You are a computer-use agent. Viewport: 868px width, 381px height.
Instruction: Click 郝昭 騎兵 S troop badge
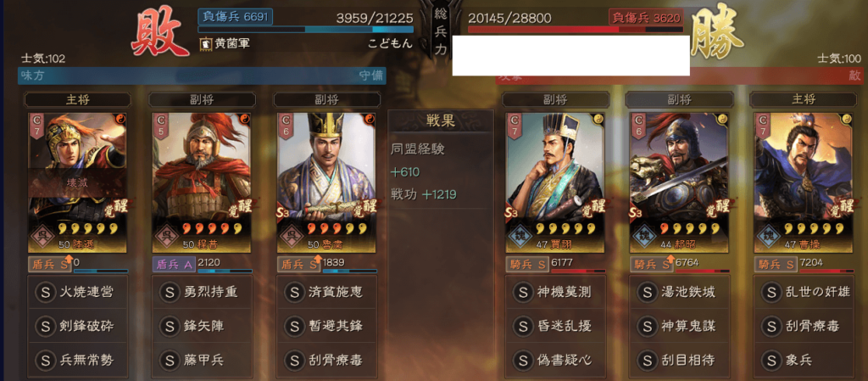pos(652,265)
